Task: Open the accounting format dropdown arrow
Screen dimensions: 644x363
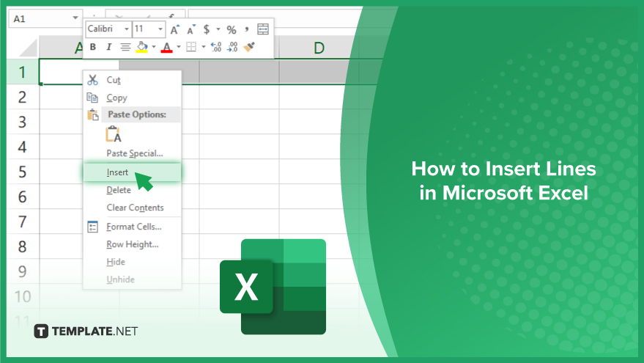Action: coord(218,29)
